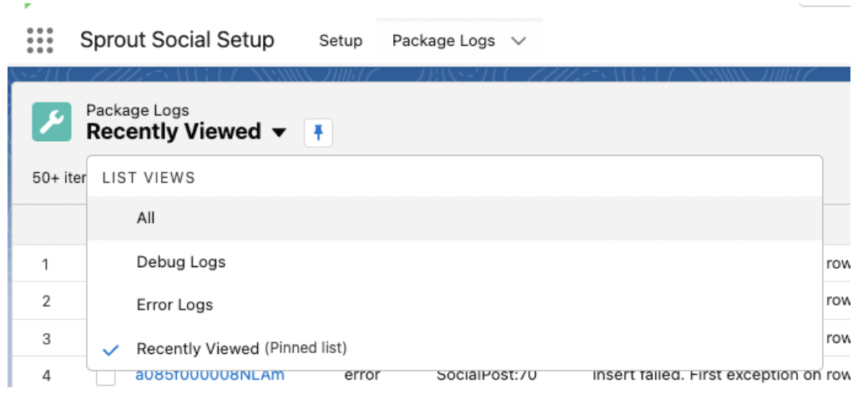
Task: Click row number 1 in the table
Action: coord(45,265)
